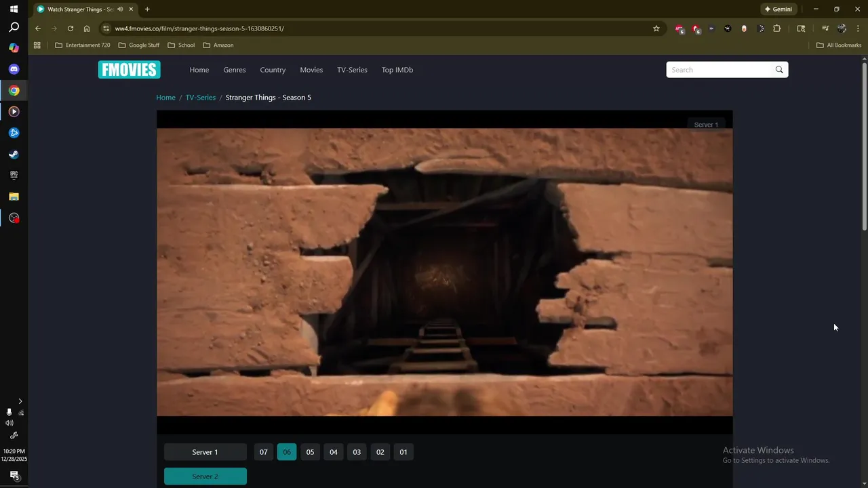Image resolution: width=868 pixels, height=488 pixels.
Task: Select episode 03
Action: tap(357, 452)
